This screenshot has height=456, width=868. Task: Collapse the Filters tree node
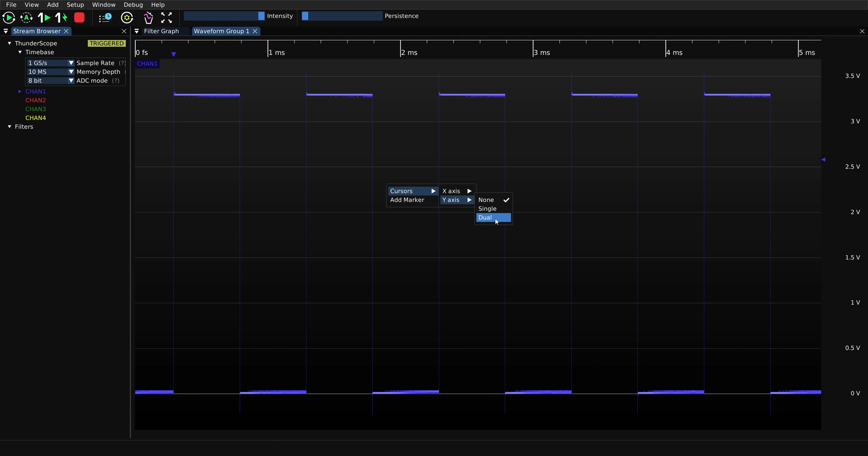pyautogui.click(x=9, y=127)
